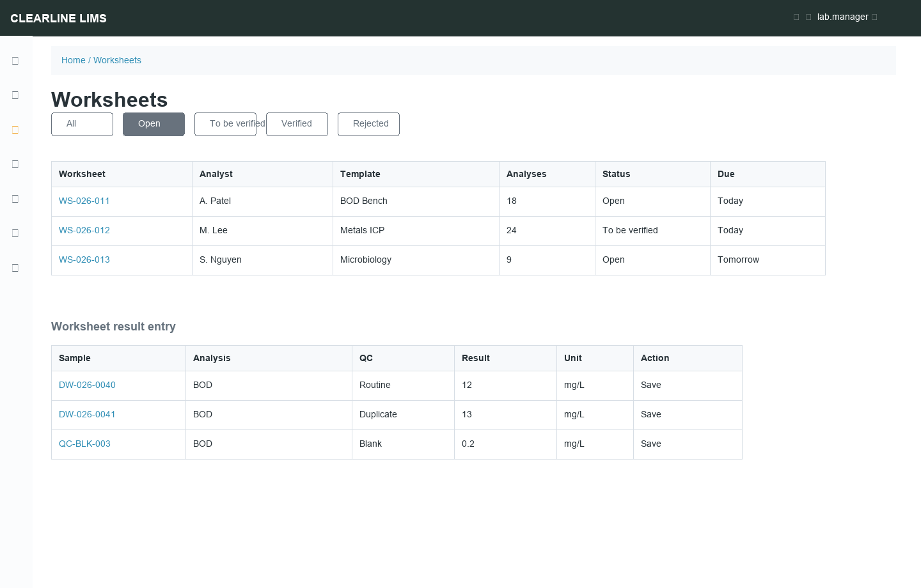Click the orange highlighted sidebar icon
This screenshot has height=588, width=921.
(15, 130)
